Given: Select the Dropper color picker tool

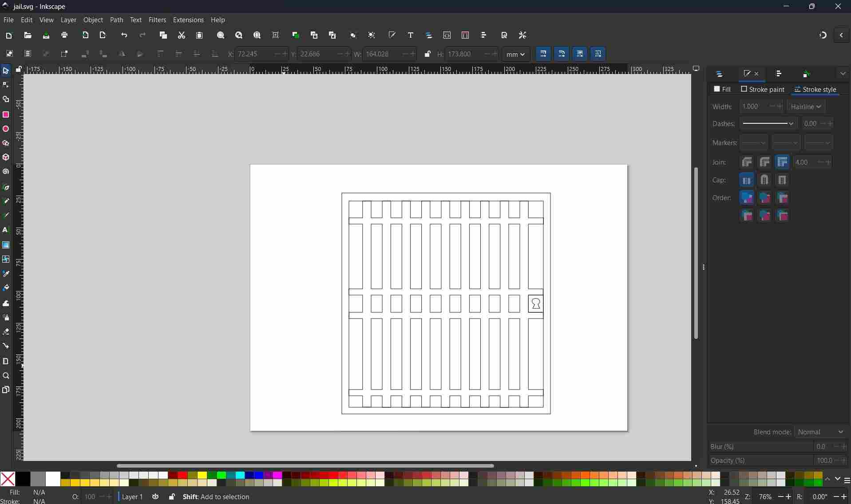Looking at the screenshot, I should 6,274.
